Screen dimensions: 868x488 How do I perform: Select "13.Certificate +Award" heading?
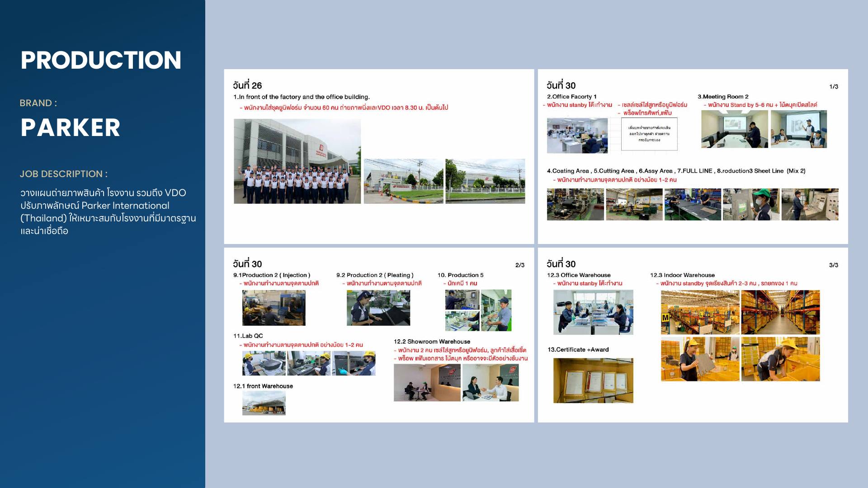pos(578,350)
